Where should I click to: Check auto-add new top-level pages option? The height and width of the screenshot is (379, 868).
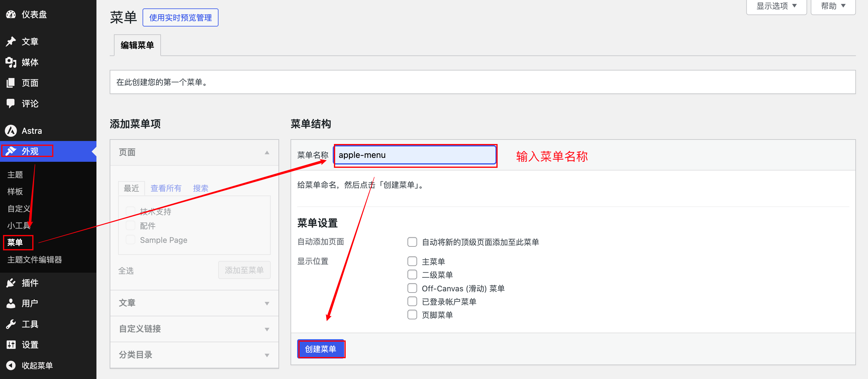[x=412, y=242]
